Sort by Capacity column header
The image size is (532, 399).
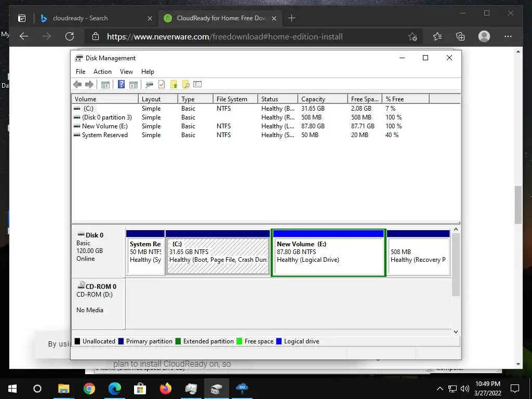pyautogui.click(x=323, y=99)
